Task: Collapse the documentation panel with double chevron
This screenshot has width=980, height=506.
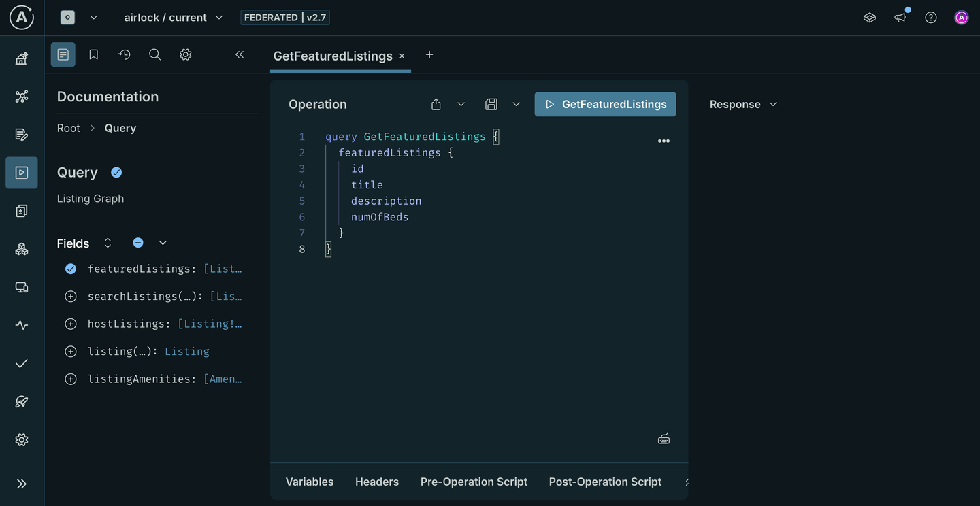Action: click(240, 54)
